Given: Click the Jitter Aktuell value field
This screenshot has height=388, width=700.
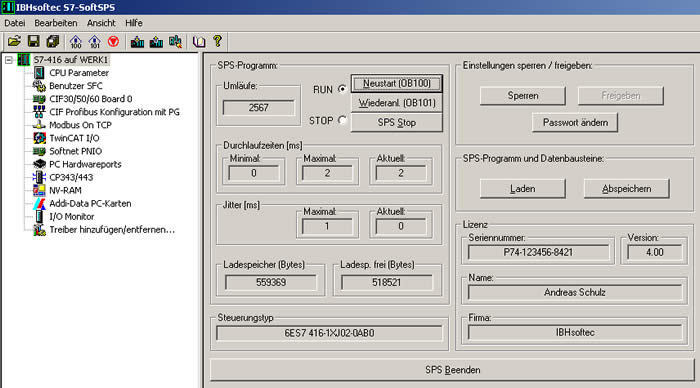Looking at the screenshot, I should point(401,226).
